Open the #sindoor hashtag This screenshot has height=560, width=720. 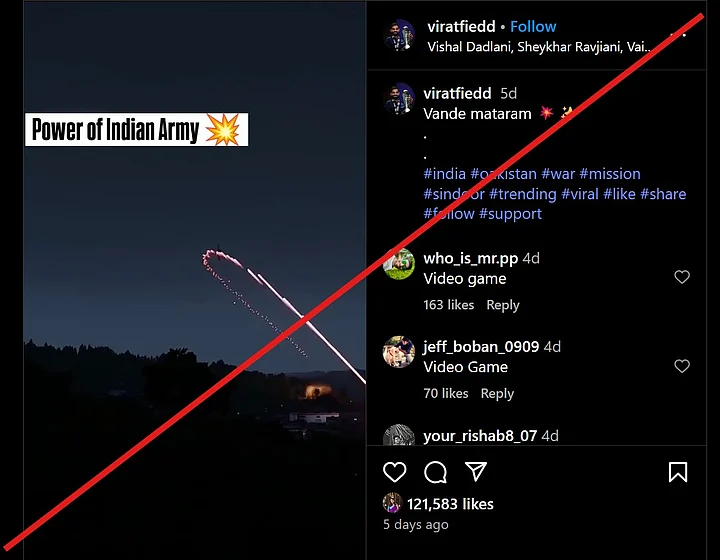[454, 194]
